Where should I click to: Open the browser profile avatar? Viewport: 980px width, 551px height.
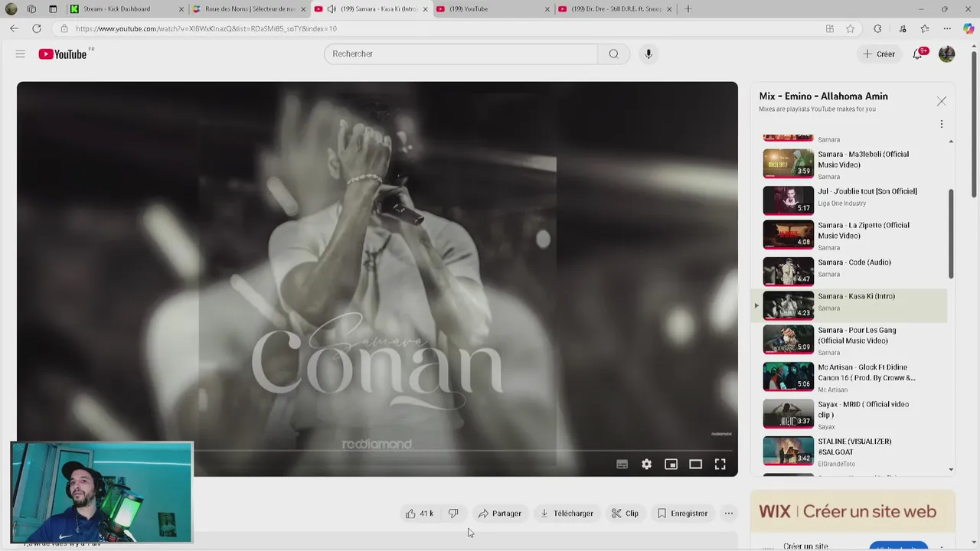coord(11,9)
